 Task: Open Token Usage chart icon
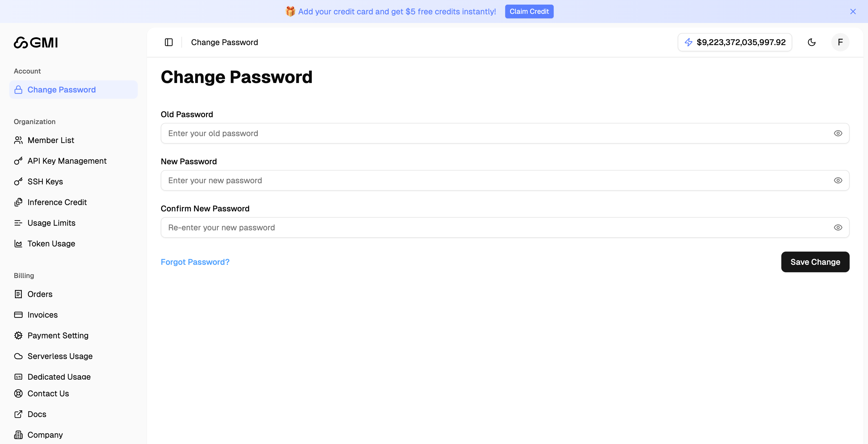19,244
